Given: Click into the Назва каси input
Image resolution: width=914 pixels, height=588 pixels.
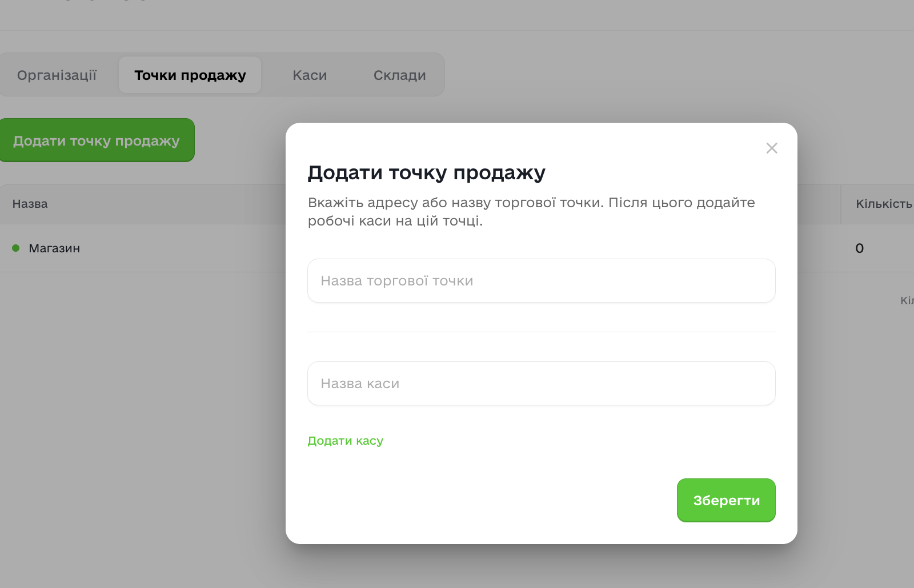Looking at the screenshot, I should (x=541, y=384).
